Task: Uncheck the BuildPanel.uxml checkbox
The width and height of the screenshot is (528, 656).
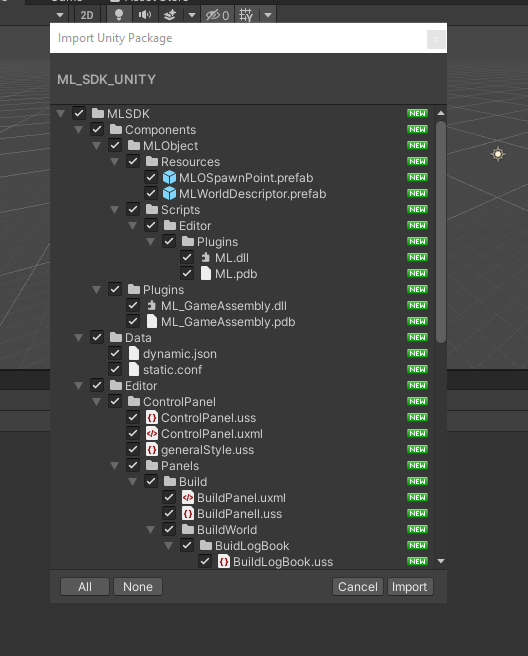Action: (x=169, y=497)
